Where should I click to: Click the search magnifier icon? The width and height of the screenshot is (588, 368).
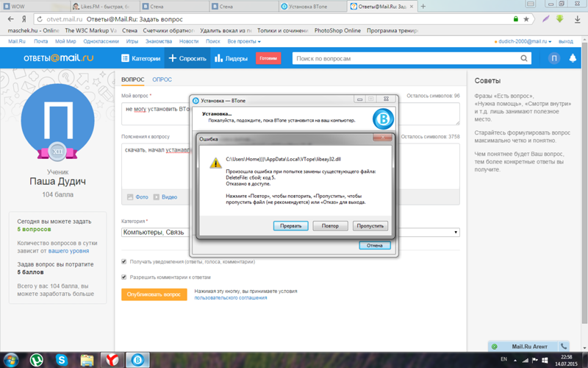coord(524,58)
